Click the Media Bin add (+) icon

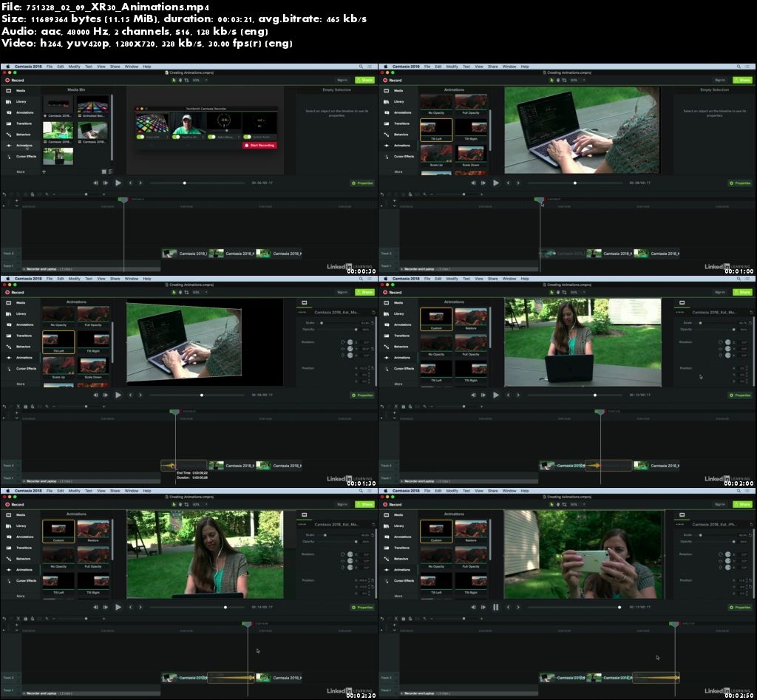(x=44, y=171)
